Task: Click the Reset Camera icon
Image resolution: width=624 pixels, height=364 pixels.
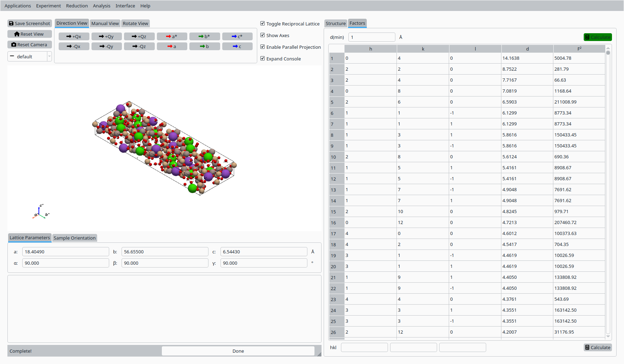Action: click(x=14, y=45)
